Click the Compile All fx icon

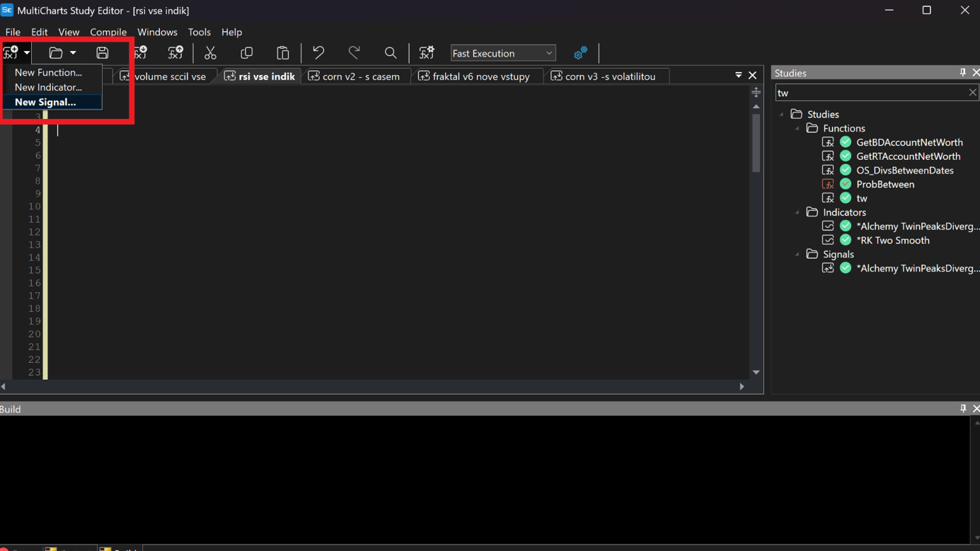(x=175, y=53)
